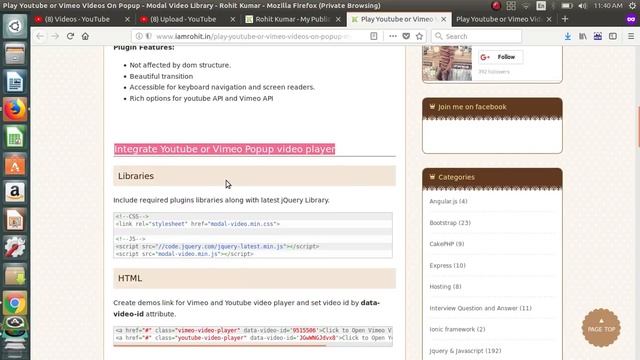The height and width of the screenshot is (360, 640).
Task: Open page actions three-dot menu
Action: coord(393,36)
